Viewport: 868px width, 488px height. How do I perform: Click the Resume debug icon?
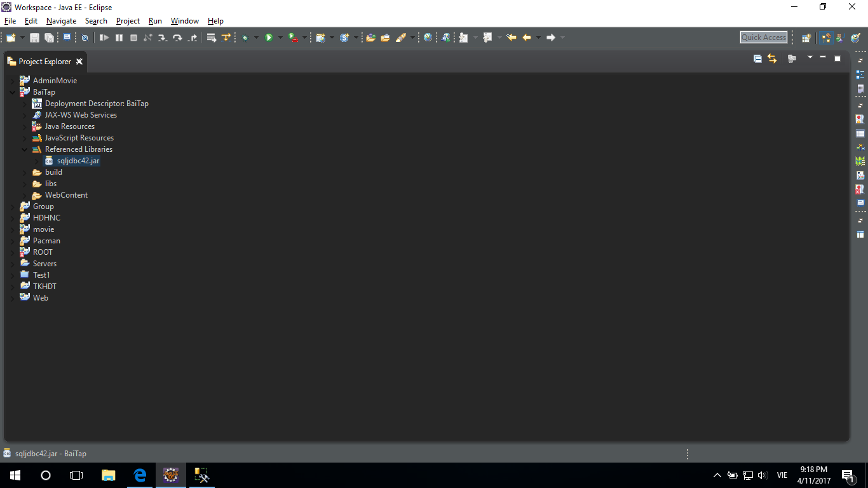pos(104,37)
